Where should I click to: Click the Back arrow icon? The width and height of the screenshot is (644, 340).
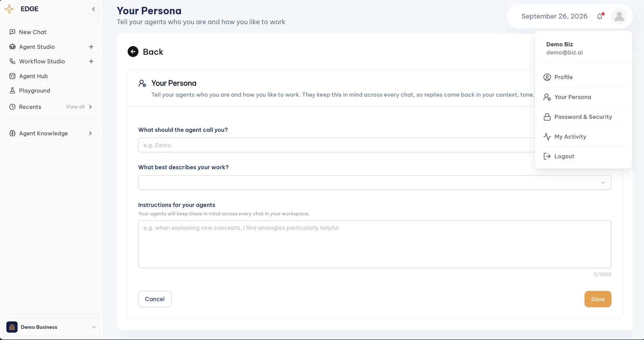[133, 52]
